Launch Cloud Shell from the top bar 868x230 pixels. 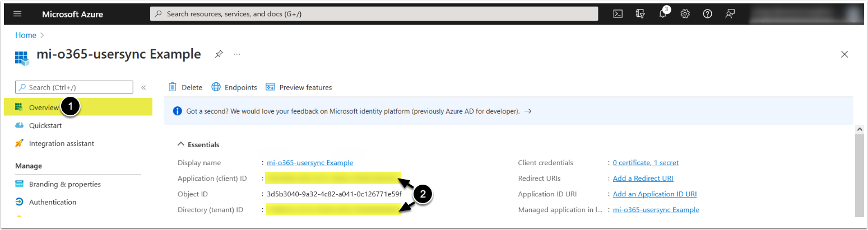[x=618, y=14]
